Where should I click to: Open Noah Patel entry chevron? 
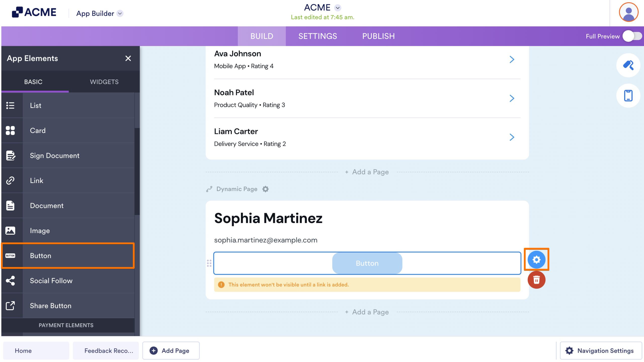click(512, 98)
